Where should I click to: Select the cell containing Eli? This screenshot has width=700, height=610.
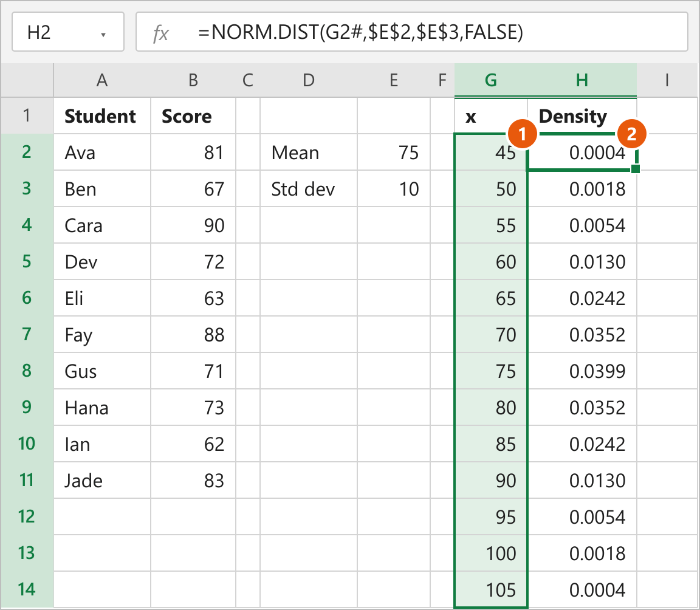102,298
